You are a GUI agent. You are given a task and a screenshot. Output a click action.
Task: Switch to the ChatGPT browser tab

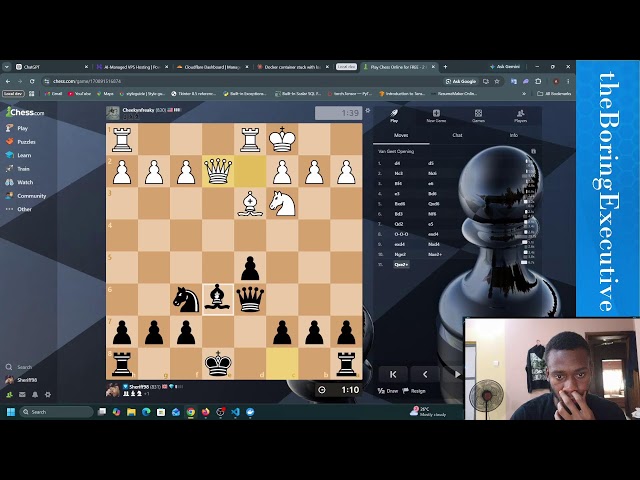tap(51, 67)
